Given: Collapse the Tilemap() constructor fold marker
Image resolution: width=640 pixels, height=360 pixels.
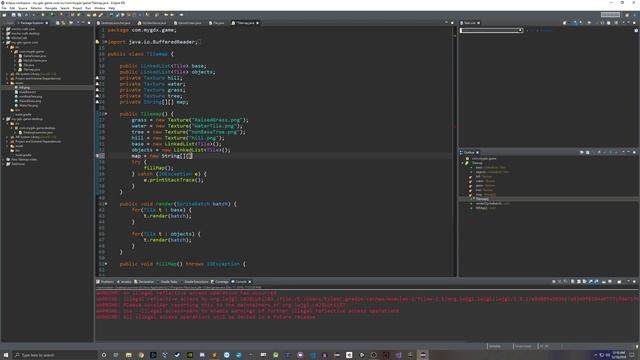Looking at the screenshot, I should [106, 114].
